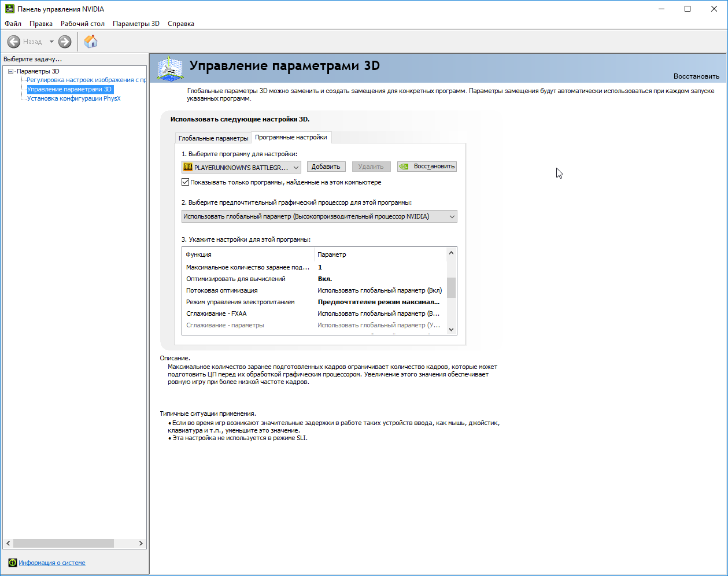Click the Параметр column header
The width and height of the screenshot is (728, 576).
380,254
